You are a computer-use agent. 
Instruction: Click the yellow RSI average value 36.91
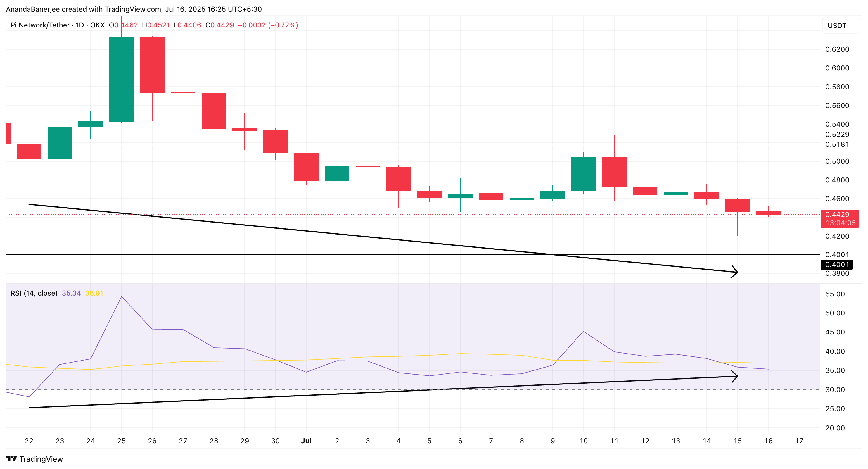pos(94,293)
